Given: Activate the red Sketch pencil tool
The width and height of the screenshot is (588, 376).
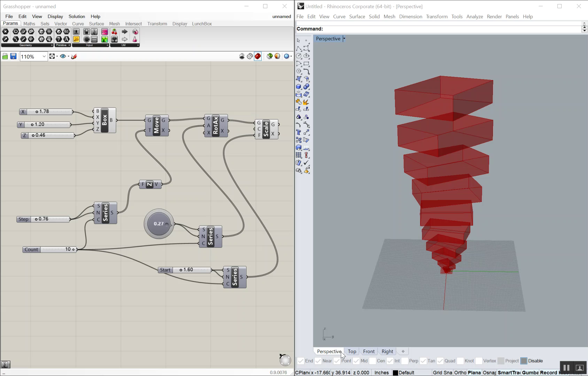Looking at the screenshot, I should [74, 56].
